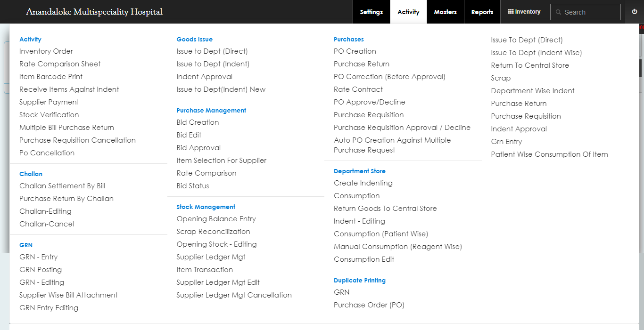The height and width of the screenshot is (330, 644).
Task: Choose Bid Creation under Purchase Management
Action: [x=198, y=122]
